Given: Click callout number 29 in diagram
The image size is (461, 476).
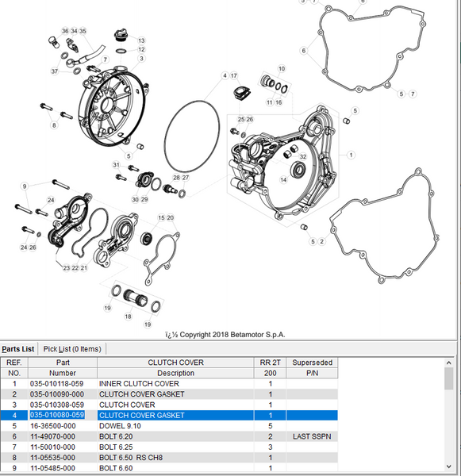Looking at the screenshot, I should tap(144, 199).
